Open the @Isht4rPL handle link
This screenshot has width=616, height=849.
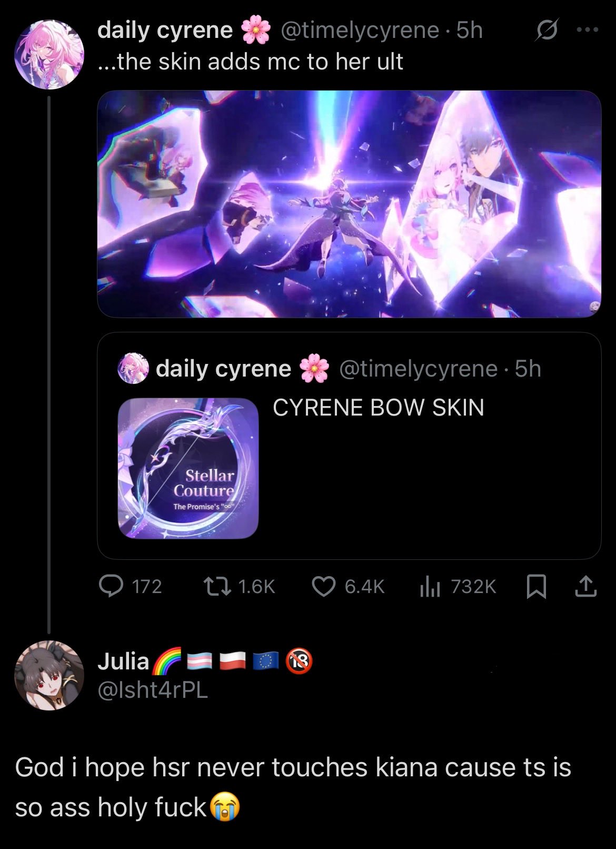153,690
